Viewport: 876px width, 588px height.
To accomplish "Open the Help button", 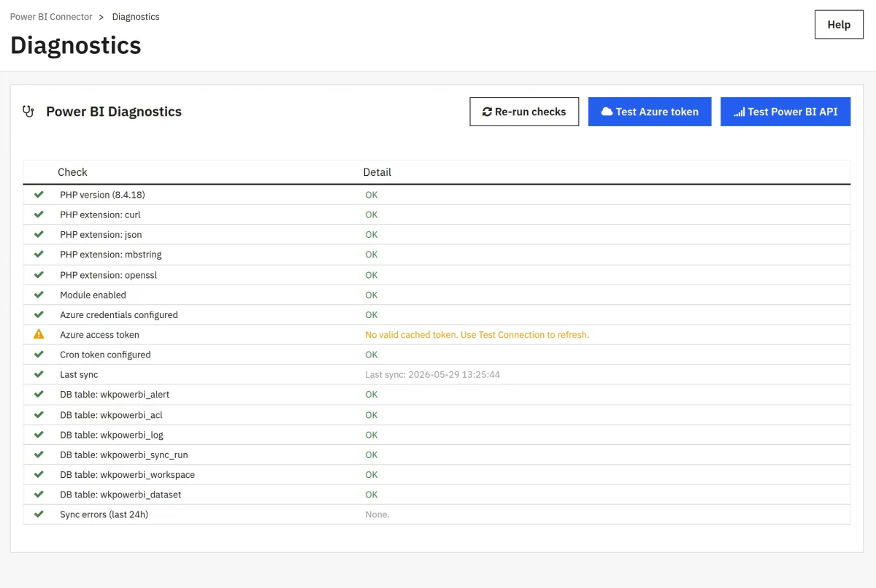I will pyautogui.click(x=839, y=24).
